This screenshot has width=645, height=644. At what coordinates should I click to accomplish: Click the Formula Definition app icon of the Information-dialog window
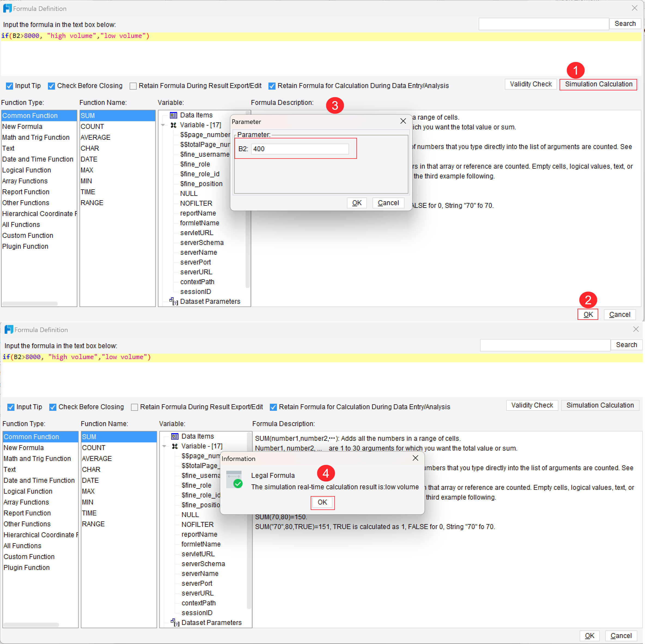9,330
